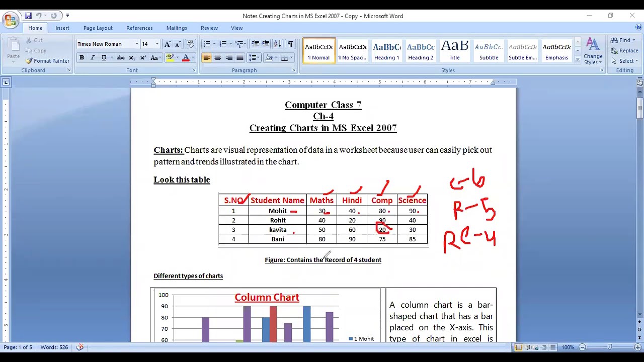This screenshot has height=362, width=644.
Task: Apply the Title style
Action: (x=455, y=51)
